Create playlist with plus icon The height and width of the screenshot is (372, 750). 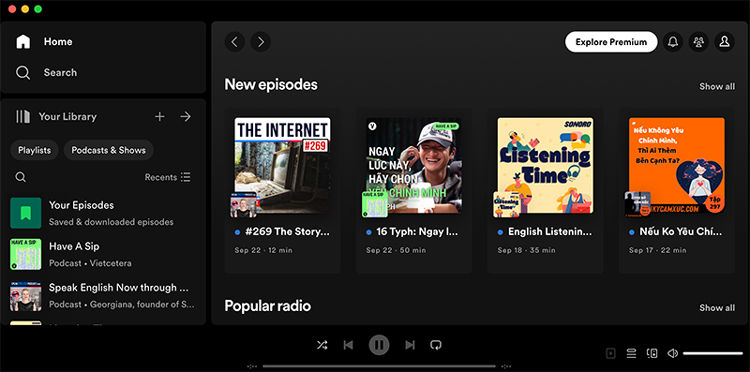160,117
